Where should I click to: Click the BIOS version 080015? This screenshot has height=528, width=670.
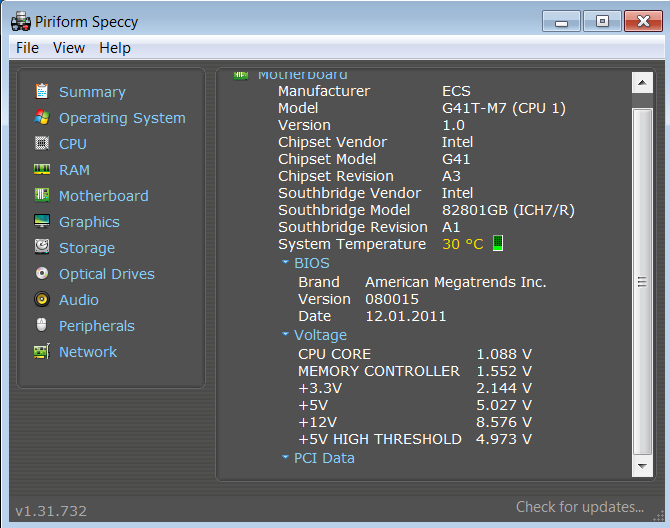coord(392,299)
